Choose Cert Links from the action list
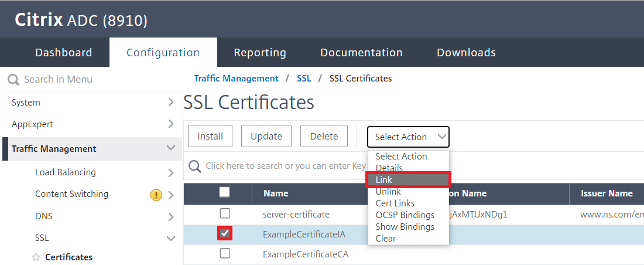Screen dimensions: 644x265 coord(408,203)
